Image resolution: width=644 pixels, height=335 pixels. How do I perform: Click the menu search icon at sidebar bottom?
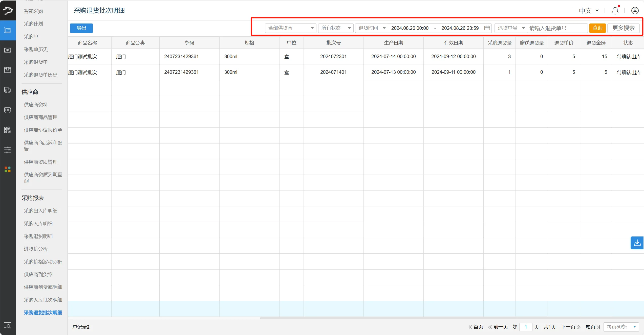[8, 325]
